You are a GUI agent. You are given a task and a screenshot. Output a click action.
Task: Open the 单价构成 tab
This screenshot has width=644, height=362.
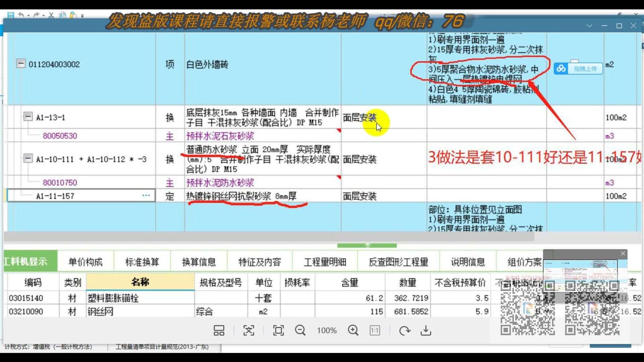tap(85, 262)
